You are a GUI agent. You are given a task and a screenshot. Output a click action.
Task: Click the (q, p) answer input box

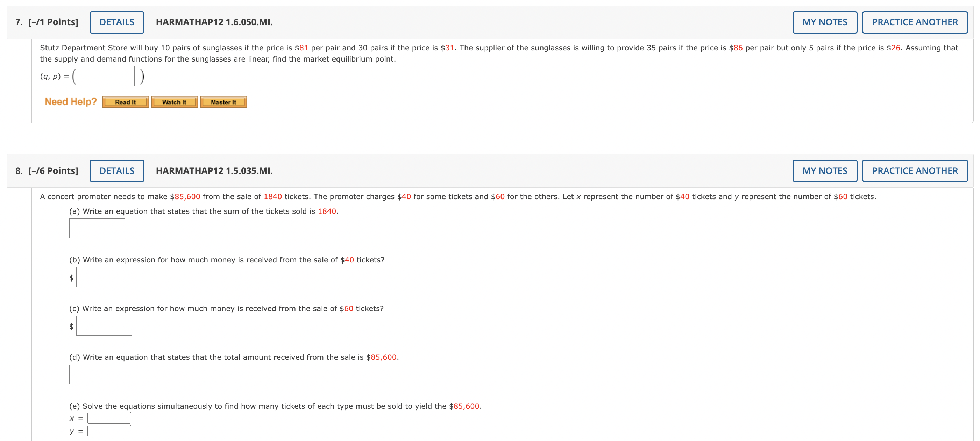pos(107,76)
